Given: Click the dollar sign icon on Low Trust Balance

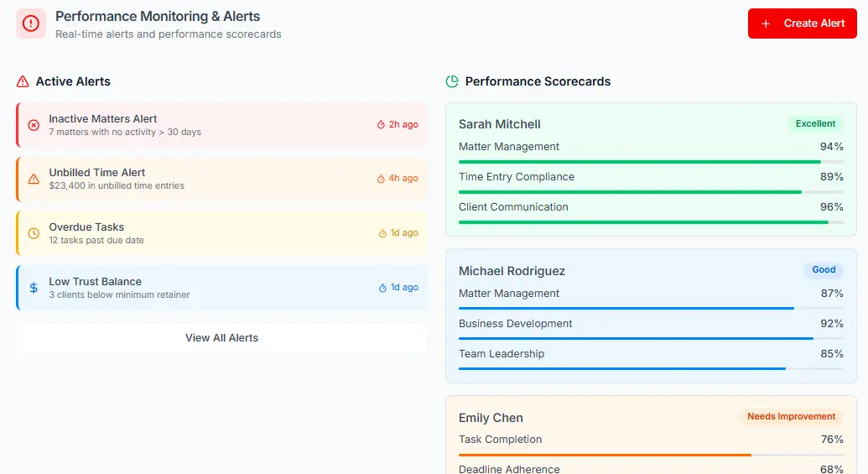Looking at the screenshot, I should pyautogui.click(x=34, y=288).
